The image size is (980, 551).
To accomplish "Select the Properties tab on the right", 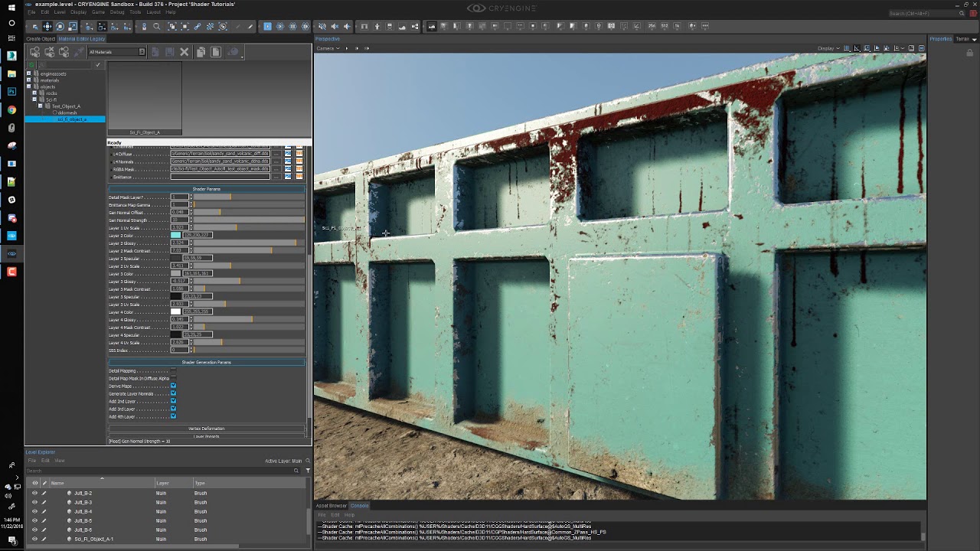I will point(941,39).
